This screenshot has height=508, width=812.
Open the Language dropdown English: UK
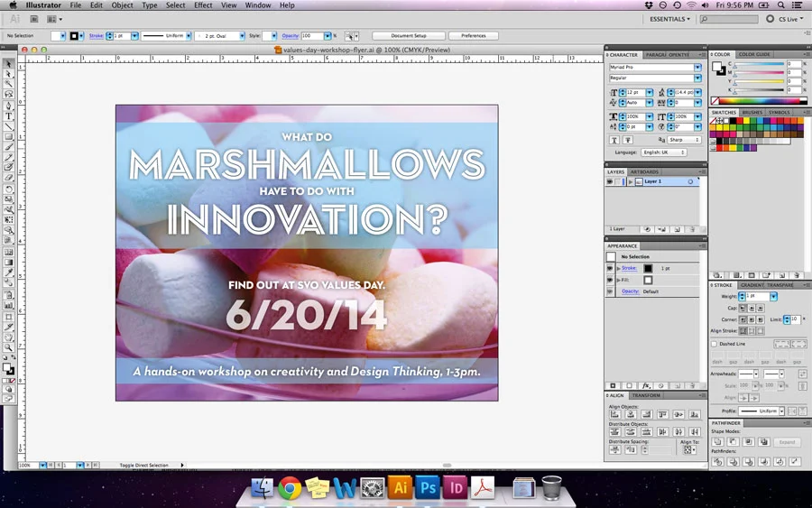(664, 152)
